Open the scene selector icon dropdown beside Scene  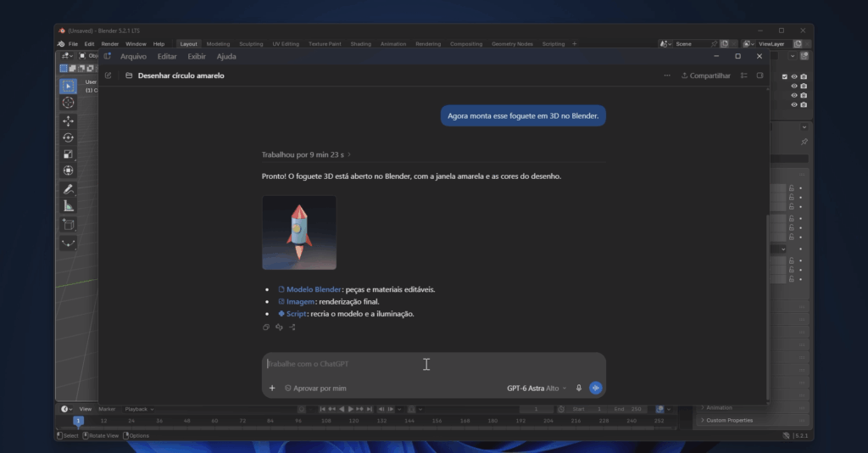665,44
